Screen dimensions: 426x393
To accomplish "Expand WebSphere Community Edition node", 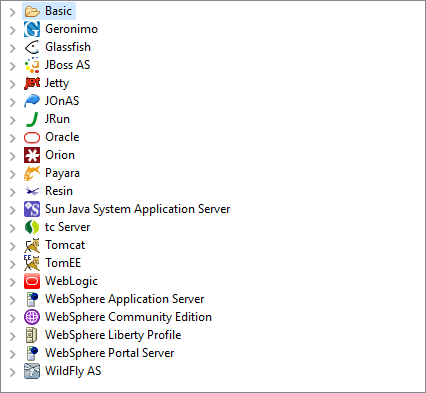I will coord(13,318).
